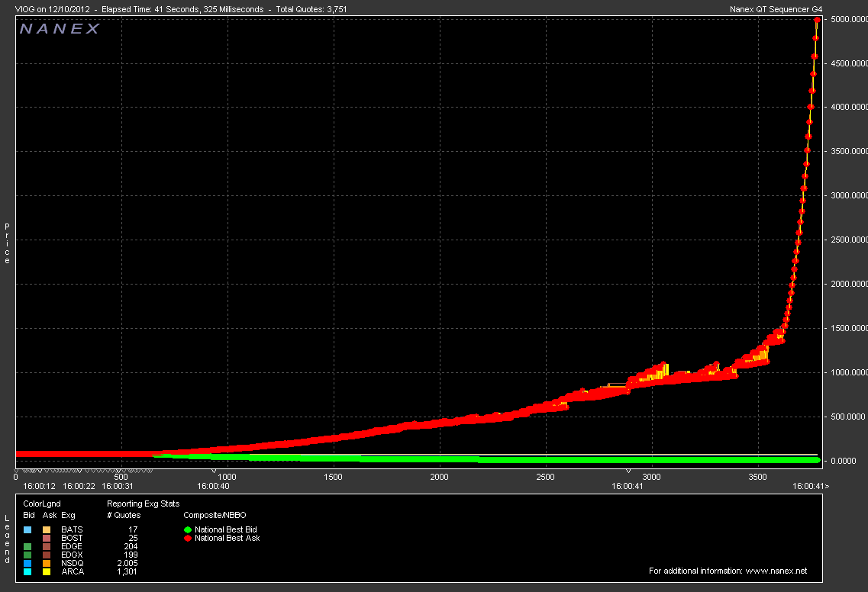Click the ARCA quote count "1,301"

pos(127,571)
